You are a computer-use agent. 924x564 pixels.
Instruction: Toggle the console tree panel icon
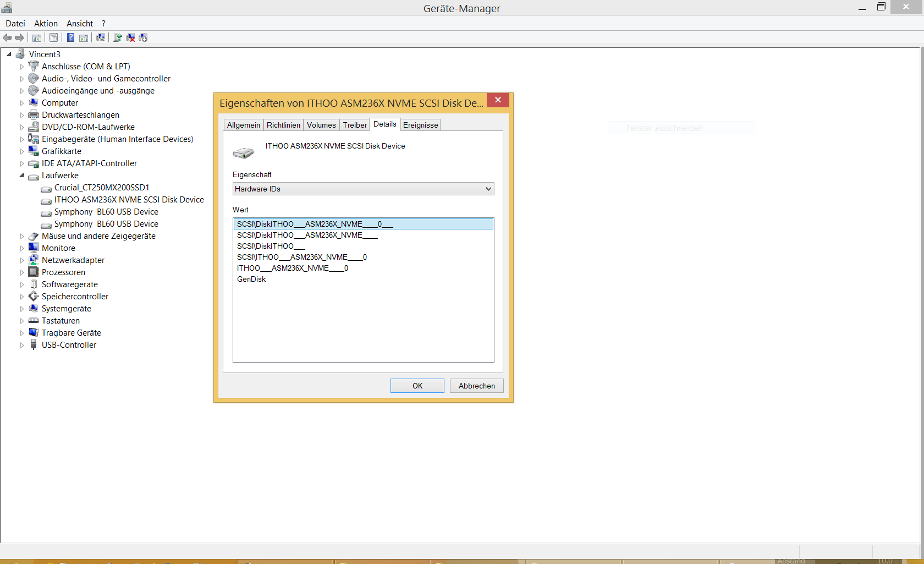click(36, 37)
